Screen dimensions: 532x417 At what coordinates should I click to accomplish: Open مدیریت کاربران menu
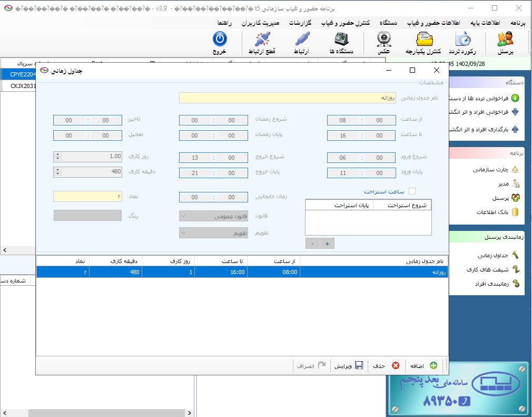click(x=260, y=23)
